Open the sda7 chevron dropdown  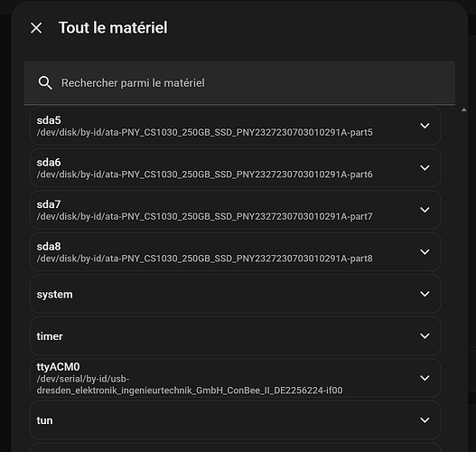tap(425, 210)
